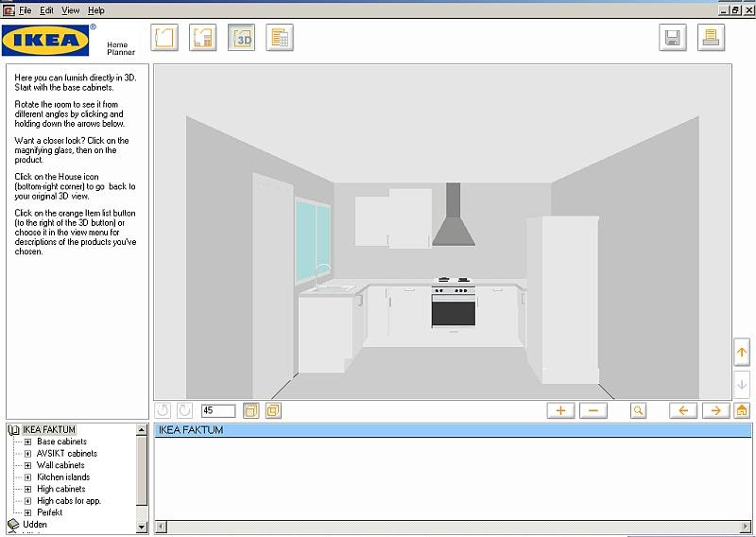
Task: Click catalog tree scroll down arrow
Action: pyautogui.click(x=142, y=527)
